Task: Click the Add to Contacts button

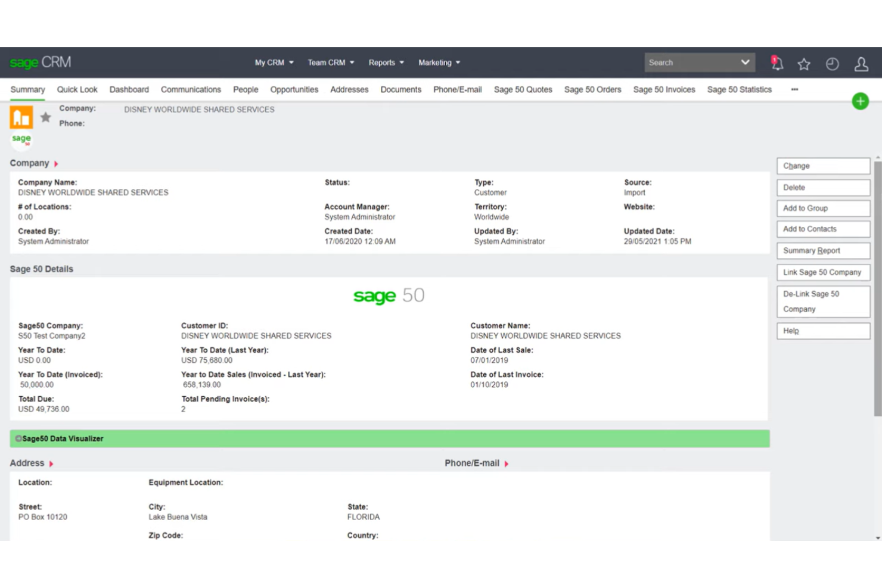Action: click(823, 229)
